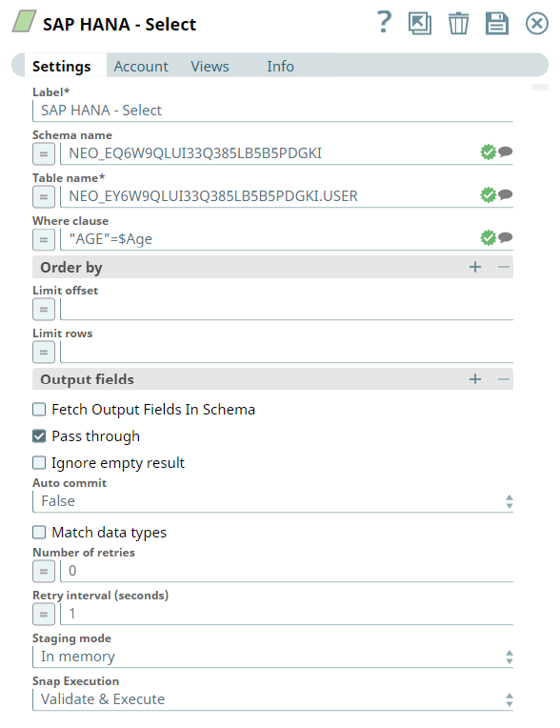Uncheck the Pass through checkbox
The width and height of the screenshot is (560, 728).
39,436
